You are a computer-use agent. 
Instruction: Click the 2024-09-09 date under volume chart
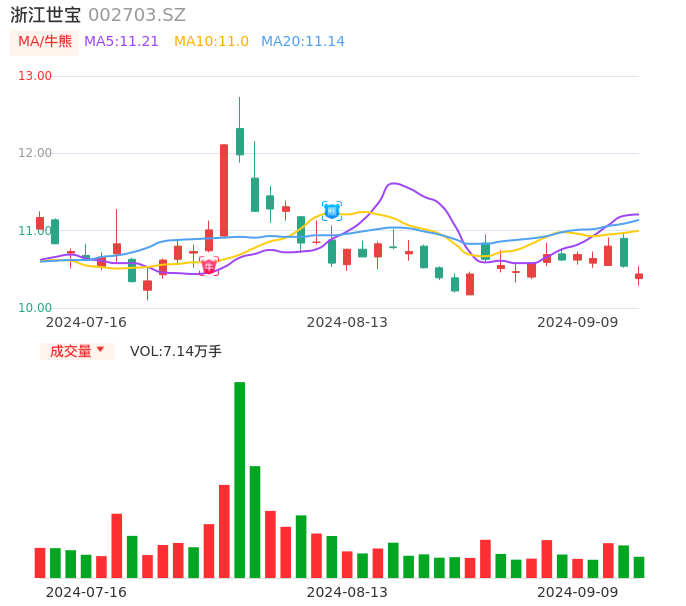coord(578,592)
